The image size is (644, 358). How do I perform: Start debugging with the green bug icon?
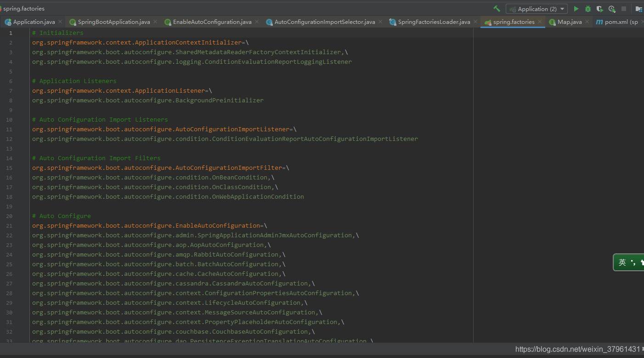[588, 9]
